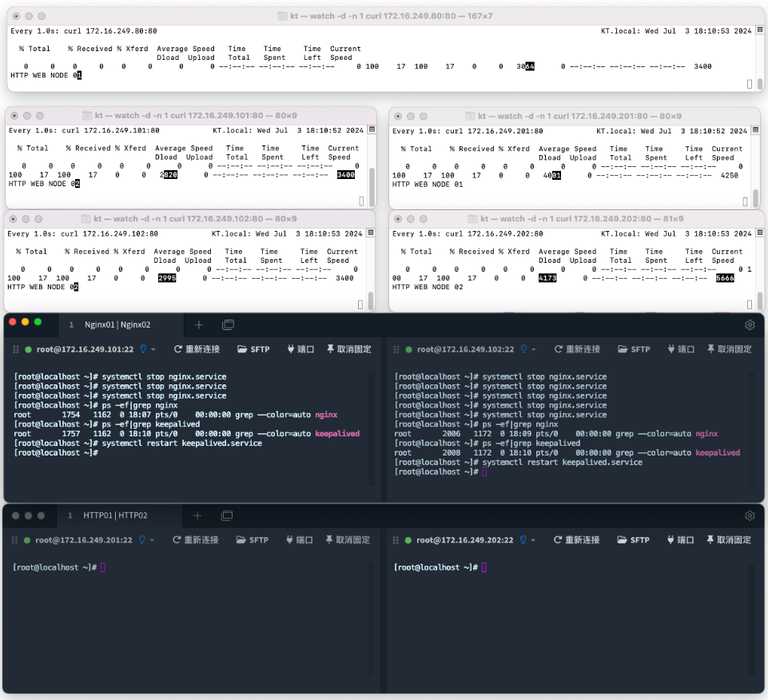Open 端口 port settings for 172.16.249.101

click(x=300, y=349)
